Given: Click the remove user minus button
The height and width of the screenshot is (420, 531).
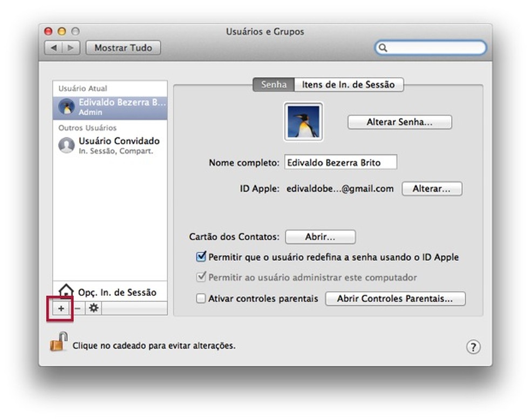Looking at the screenshot, I should tap(78, 308).
